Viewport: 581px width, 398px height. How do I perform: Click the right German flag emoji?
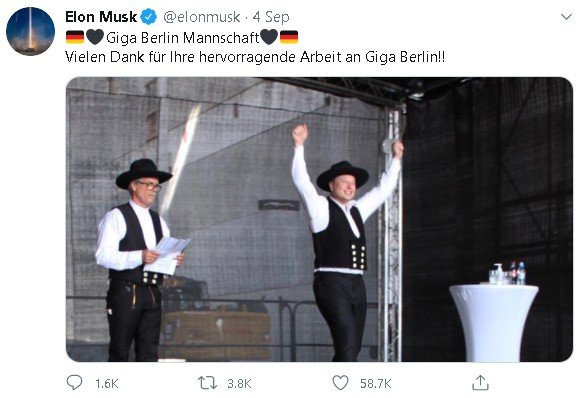(x=289, y=37)
